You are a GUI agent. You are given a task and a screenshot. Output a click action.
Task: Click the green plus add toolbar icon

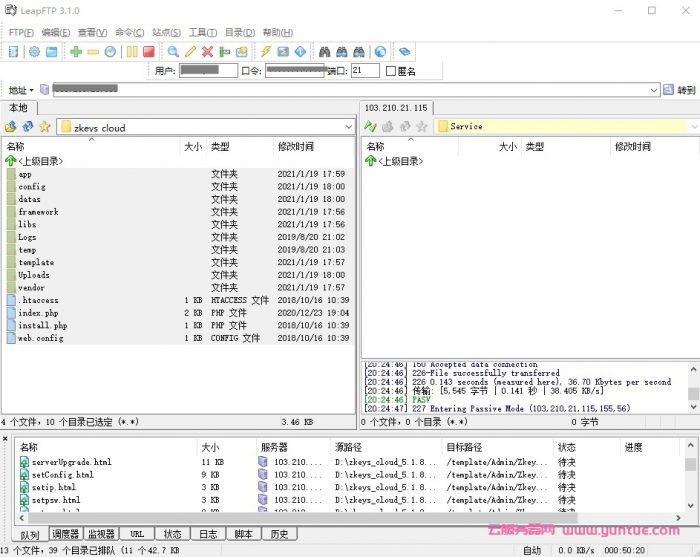(x=76, y=51)
